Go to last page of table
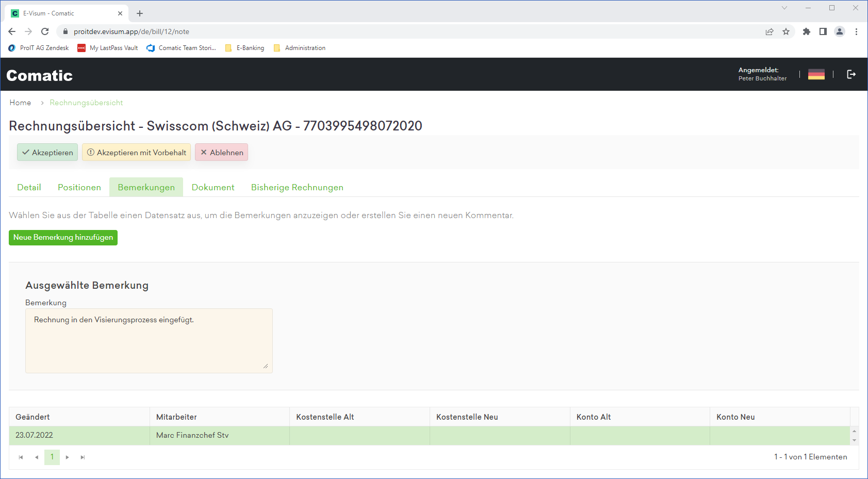 pyautogui.click(x=83, y=457)
